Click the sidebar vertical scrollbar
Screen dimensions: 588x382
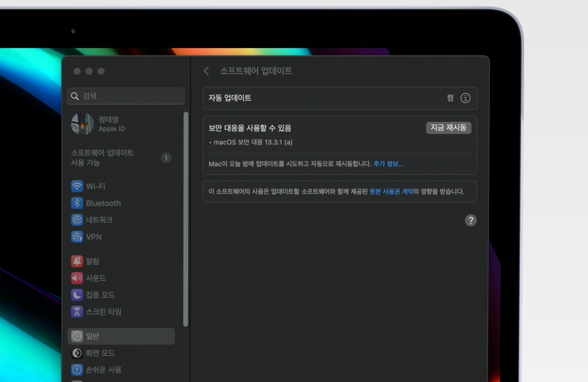click(186, 219)
